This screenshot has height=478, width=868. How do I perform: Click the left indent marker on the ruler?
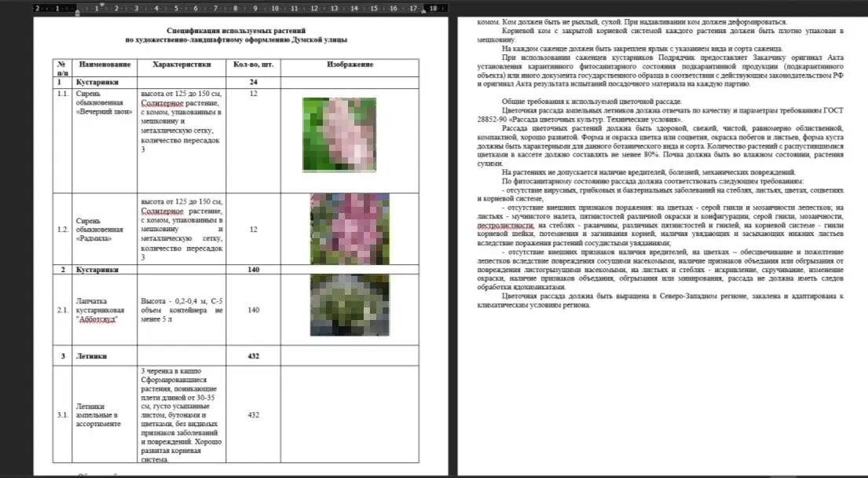click(x=78, y=12)
